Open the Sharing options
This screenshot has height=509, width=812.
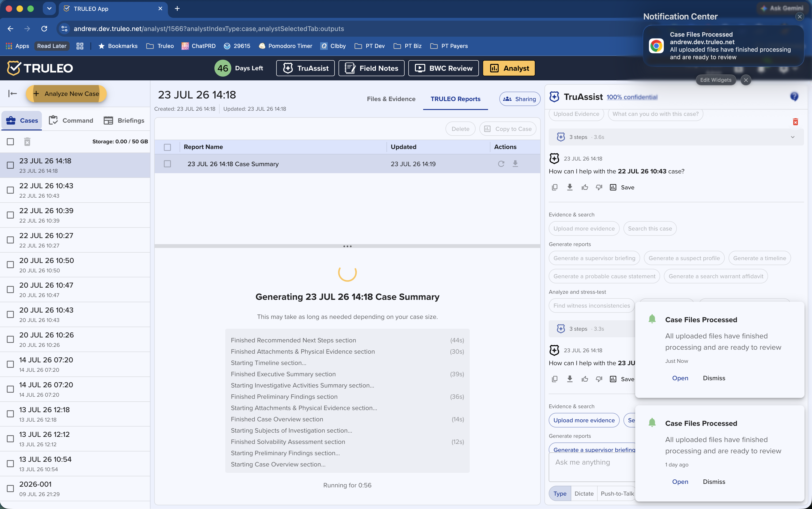tap(520, 99)
